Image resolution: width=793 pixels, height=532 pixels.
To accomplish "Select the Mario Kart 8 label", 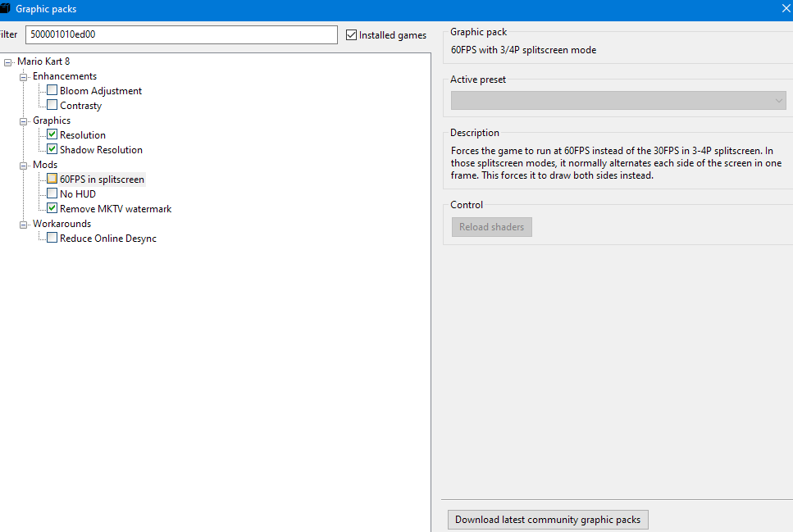I will tap(43, 61).
